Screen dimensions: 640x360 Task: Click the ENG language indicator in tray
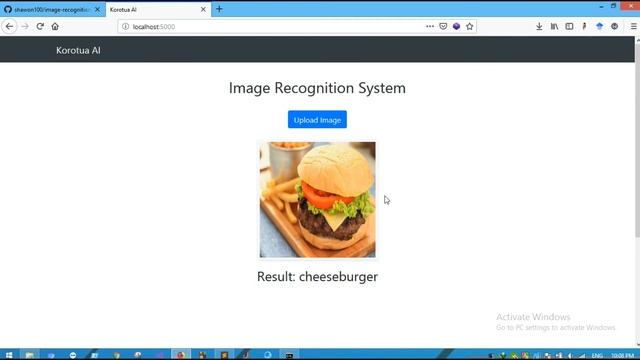point(597,356)
